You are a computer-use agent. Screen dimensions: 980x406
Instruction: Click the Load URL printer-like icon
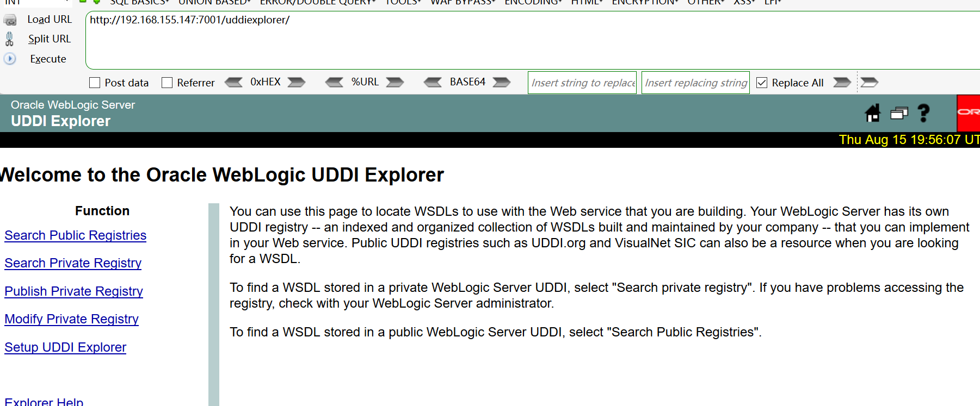pos(10,21)
